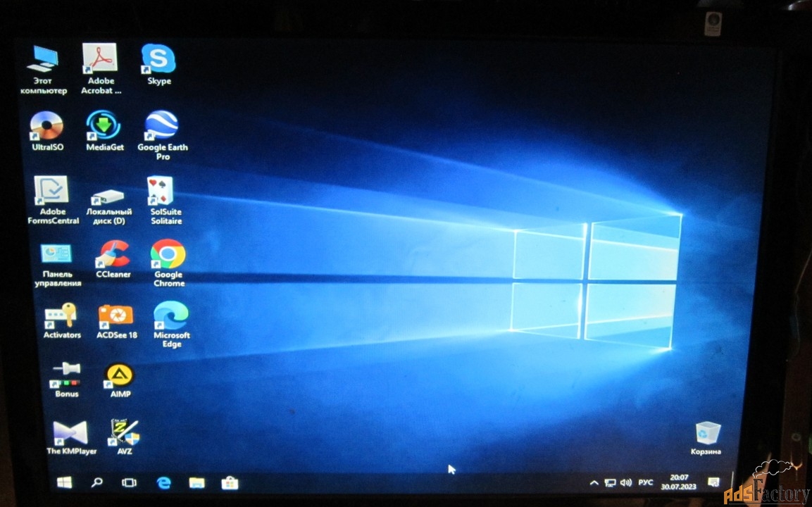Select the Skype desktop shortcut
Viewport: 812px width, 507px height.
[158, 65]
